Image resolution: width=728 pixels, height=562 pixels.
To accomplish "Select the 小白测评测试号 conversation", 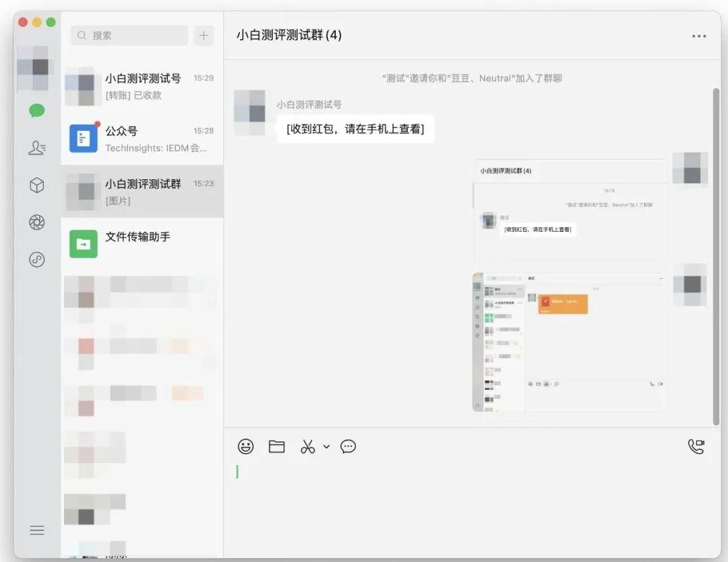I will (x=142, y=86).
